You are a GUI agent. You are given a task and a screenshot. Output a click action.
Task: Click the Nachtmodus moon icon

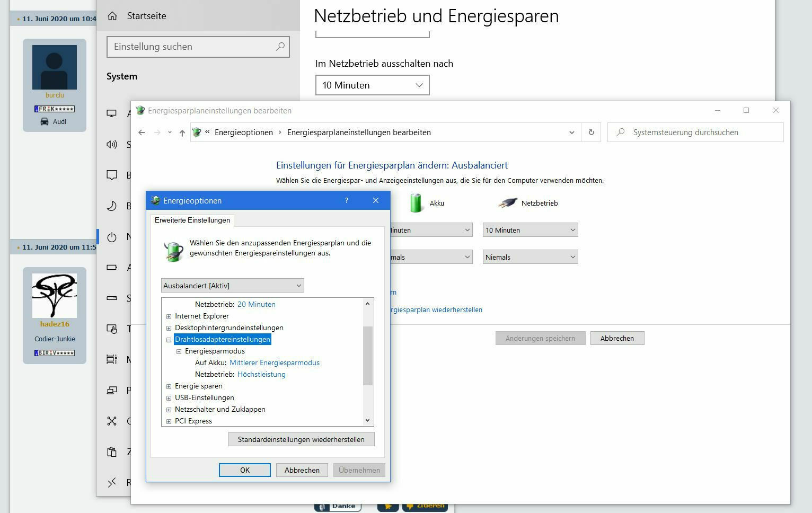click(112, 206)
